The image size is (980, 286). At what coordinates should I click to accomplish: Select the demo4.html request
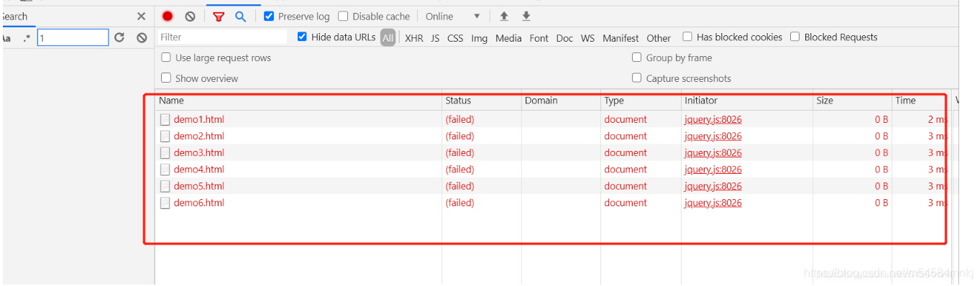tap(198, 170)
